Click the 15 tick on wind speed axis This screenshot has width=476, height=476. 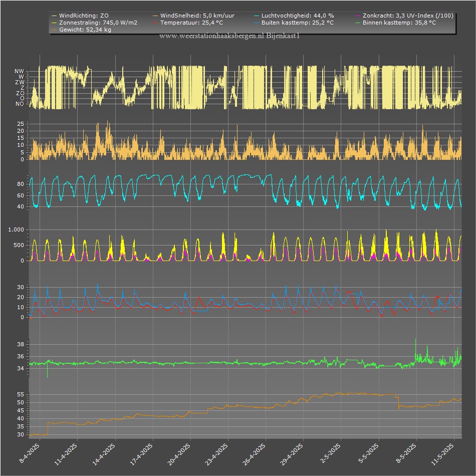(21, 138)
